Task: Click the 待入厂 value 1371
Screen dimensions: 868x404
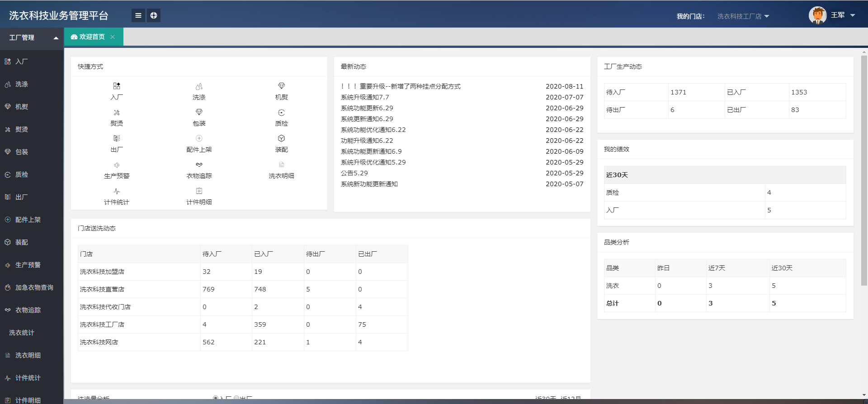Action: (678, 92)
